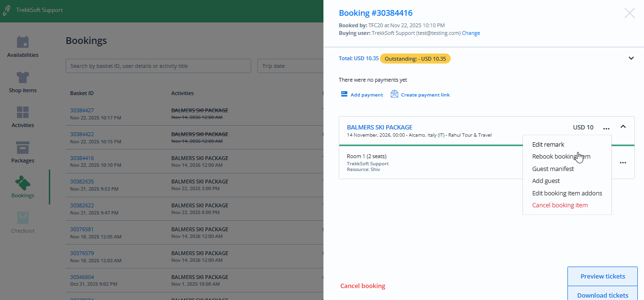Viewport: 644px width, 300px height.
Task: Expand the Total USD 10.35 payment section
Action: point(631,57)
